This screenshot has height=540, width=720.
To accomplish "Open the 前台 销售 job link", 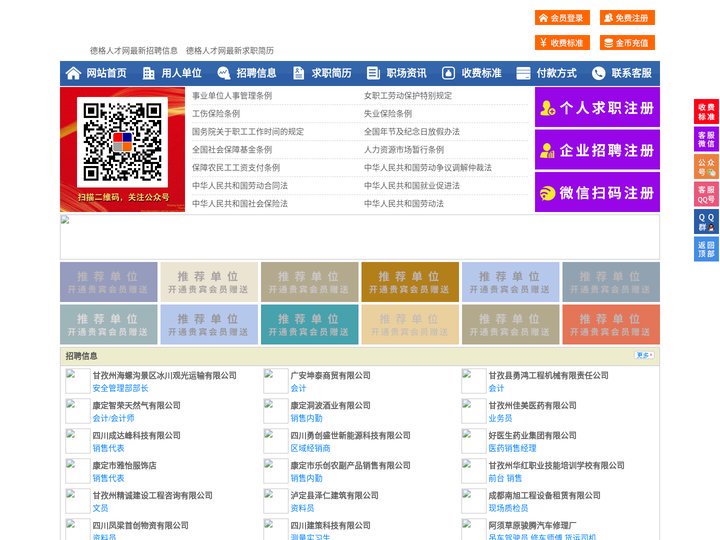I will point(505,478).
